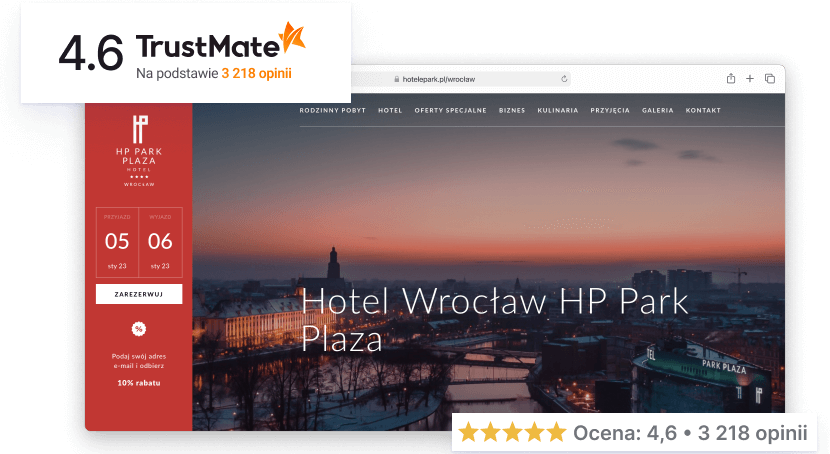Image resolution: width=830 pixels, height=454 pixels.
Task: Open the Galeria page
Action: [657, 111]
